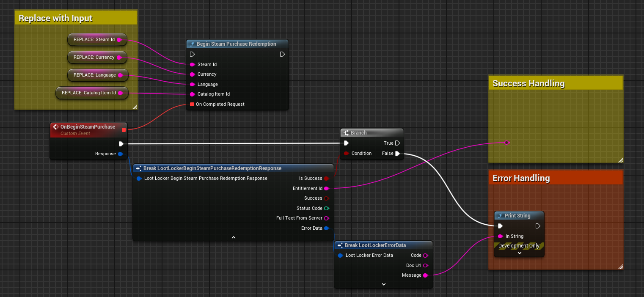Collapse the Break LootLockerBeginSteamPurchaseRedemptionResponse node pins
Screen dimensions: 644x297
pyautogui.click(x=233, y=237)
